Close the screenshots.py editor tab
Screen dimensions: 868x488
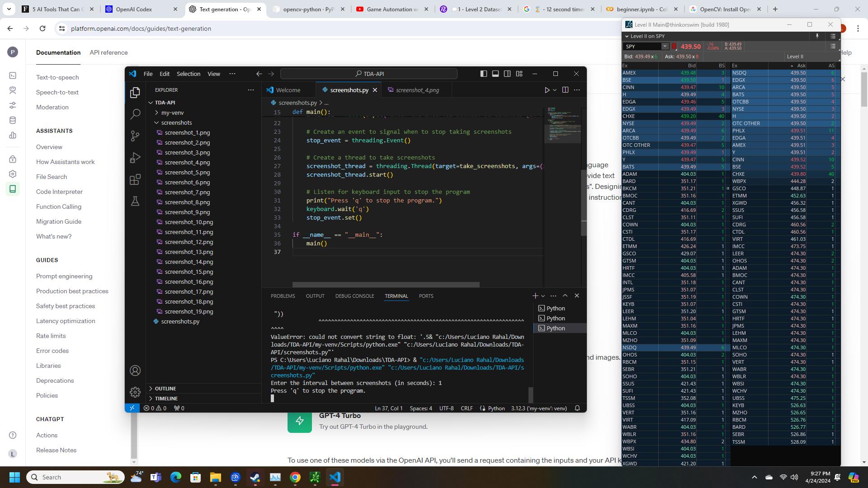pos(375,90)
